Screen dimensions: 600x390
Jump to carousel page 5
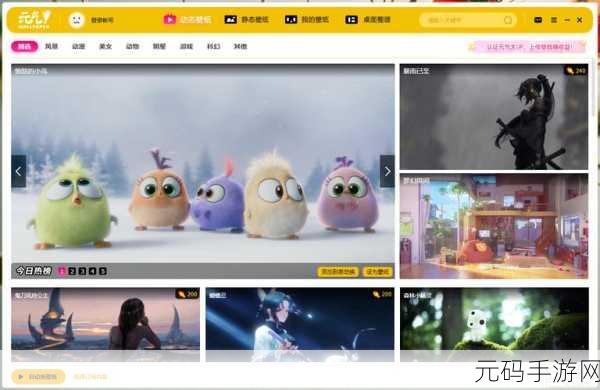tap(103, 271)
